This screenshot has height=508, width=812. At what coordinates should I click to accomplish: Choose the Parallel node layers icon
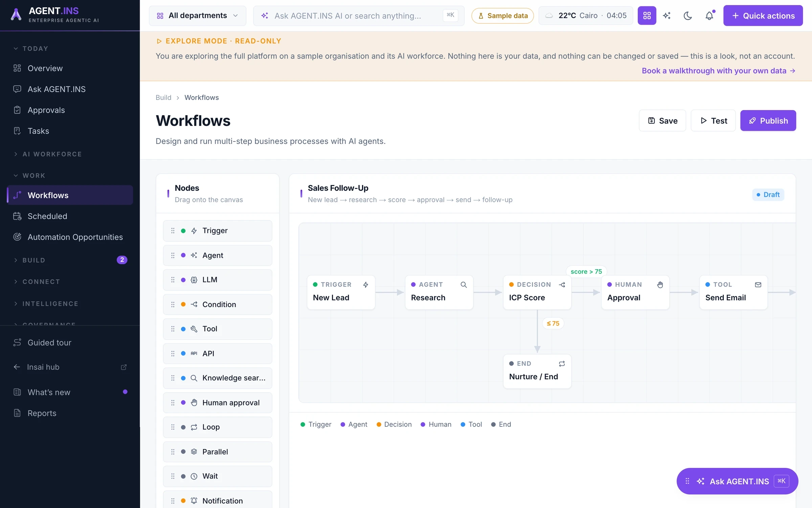[194, 452]
